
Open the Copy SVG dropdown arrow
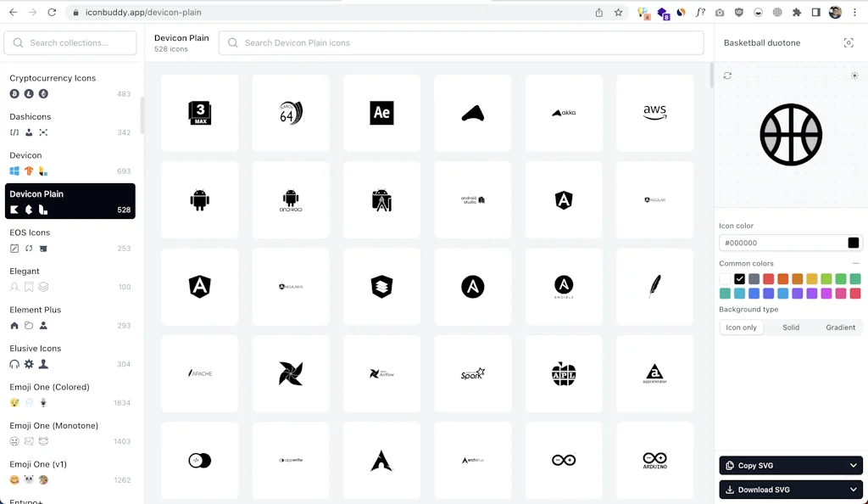(854, 465)
